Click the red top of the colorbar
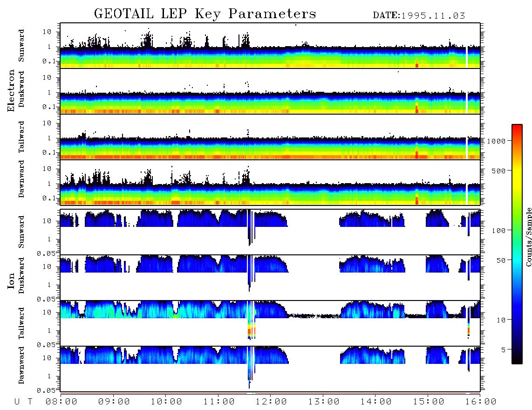 click(517, 129)
